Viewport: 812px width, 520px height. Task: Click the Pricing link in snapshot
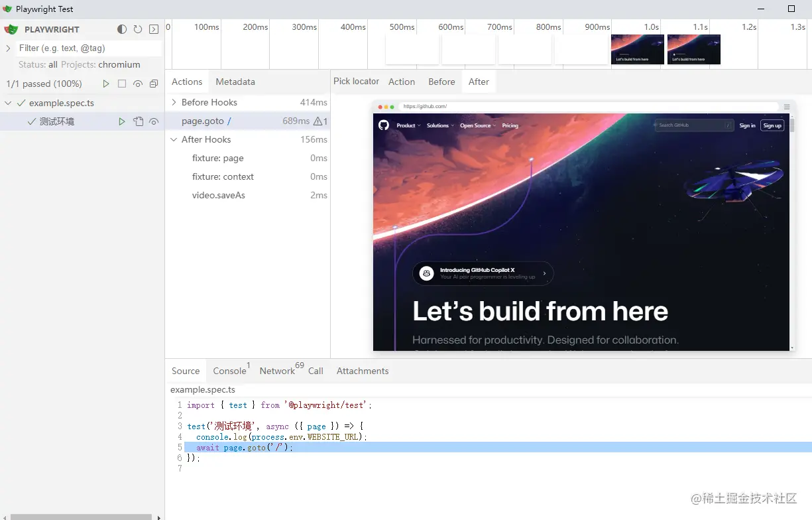coord(510,125)
